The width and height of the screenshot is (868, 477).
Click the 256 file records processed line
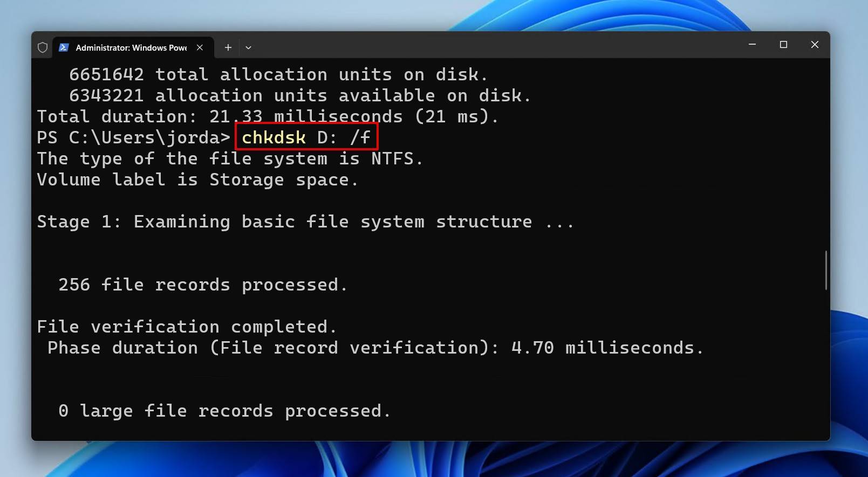click(202, 285)
